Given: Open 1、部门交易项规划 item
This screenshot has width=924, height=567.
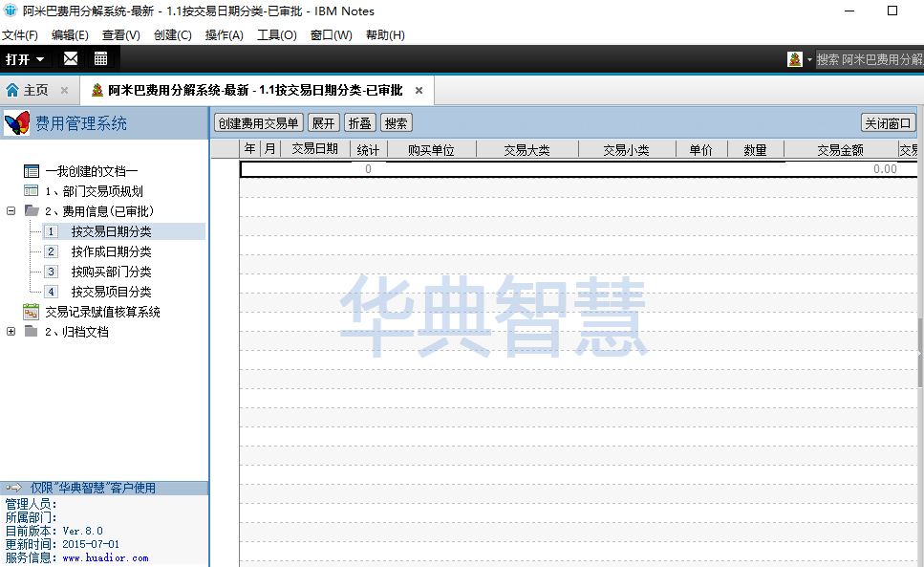Looking at the screenshot, I should coord(94,191).
